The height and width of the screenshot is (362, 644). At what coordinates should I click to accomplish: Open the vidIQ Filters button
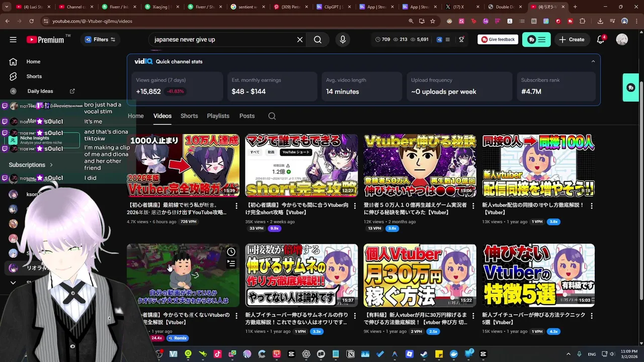coord(100,40)
